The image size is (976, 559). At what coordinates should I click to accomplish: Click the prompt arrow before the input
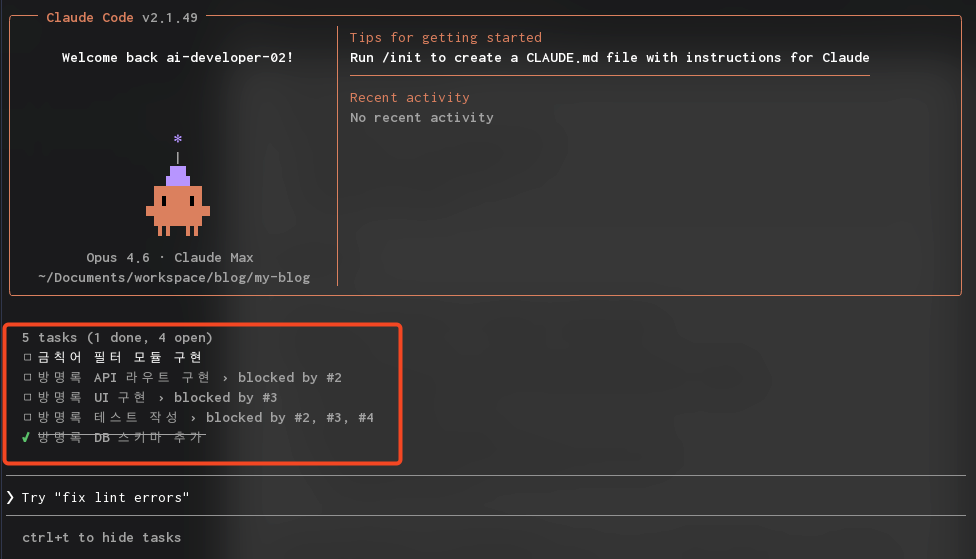10,497
